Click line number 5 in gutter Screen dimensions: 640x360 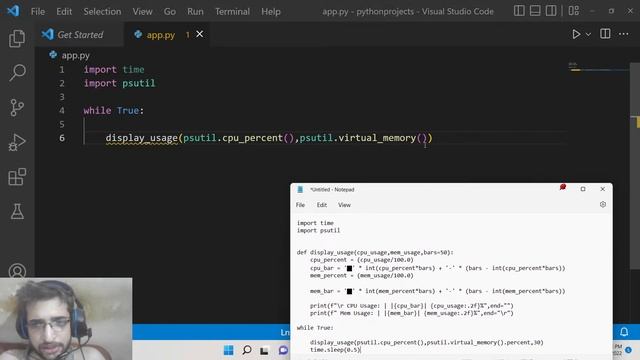62,124
